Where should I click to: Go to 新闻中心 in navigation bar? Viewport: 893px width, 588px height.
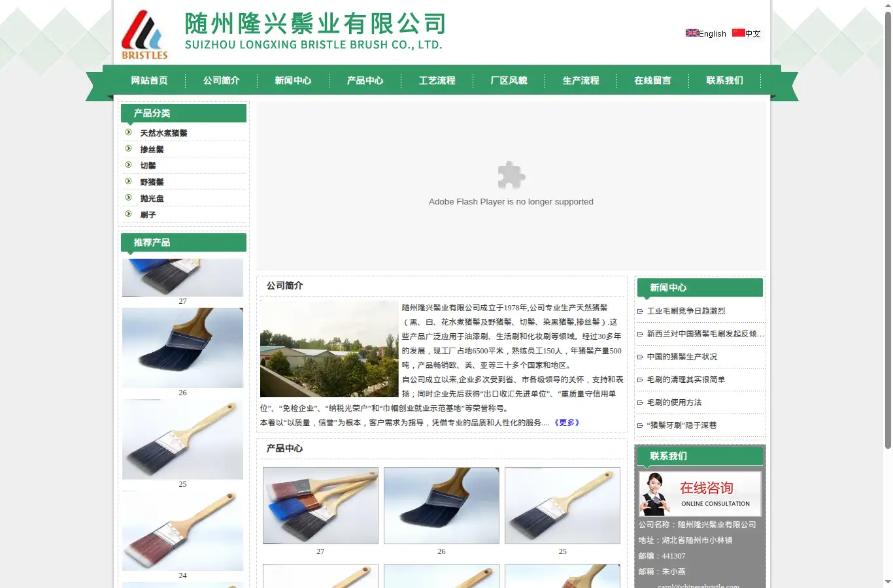(293, 80)
